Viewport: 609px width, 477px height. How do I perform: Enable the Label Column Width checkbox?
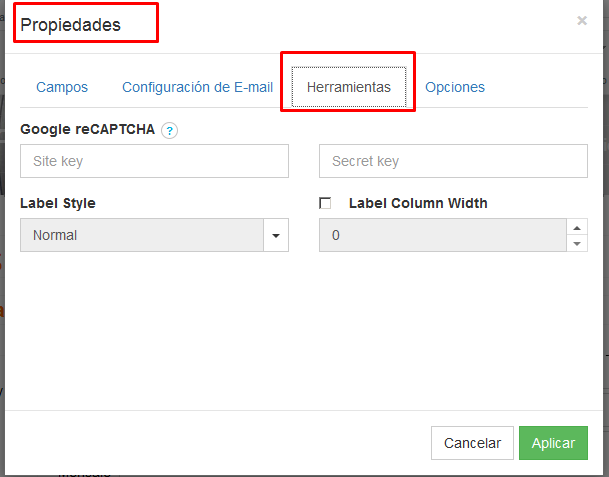pyautogui.click(x=325, y=203)
